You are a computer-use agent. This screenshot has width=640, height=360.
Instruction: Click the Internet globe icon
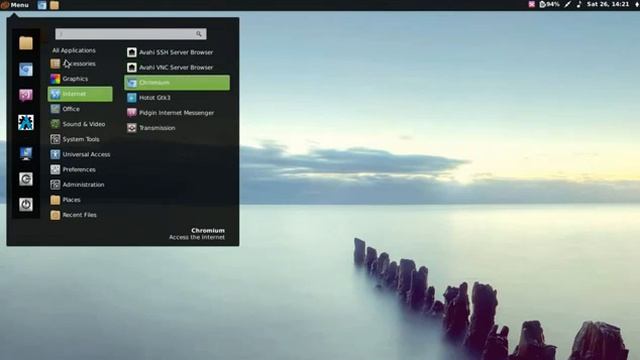(x=55, y=94)
